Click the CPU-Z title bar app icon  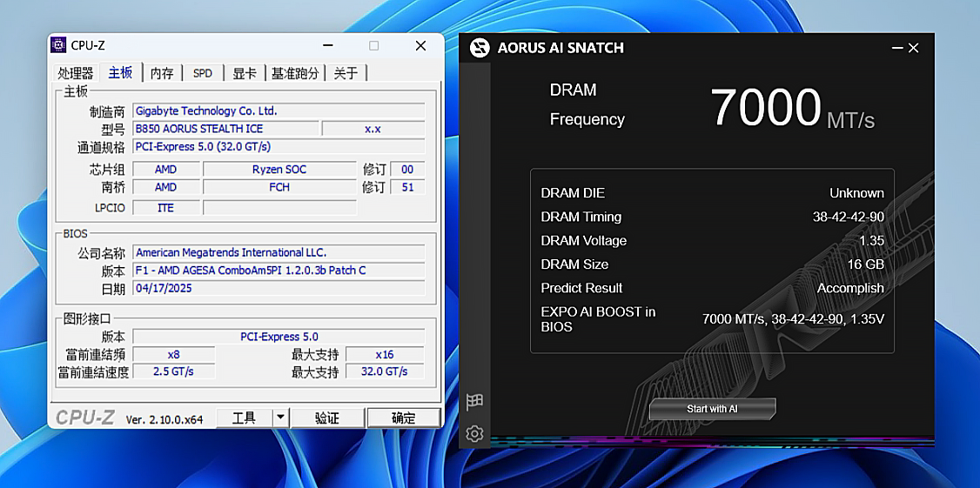click(x=59, y=45)
